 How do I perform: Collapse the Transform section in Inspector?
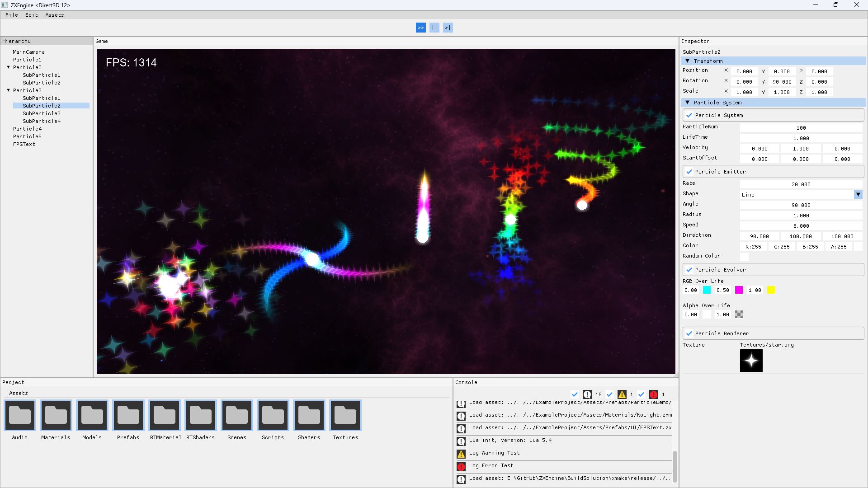[x=688, y=61]
